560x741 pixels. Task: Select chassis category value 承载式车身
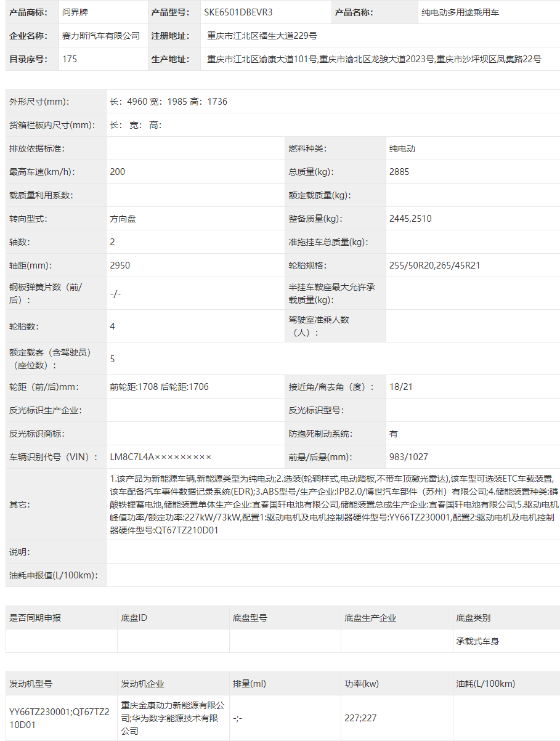(477, 641)
